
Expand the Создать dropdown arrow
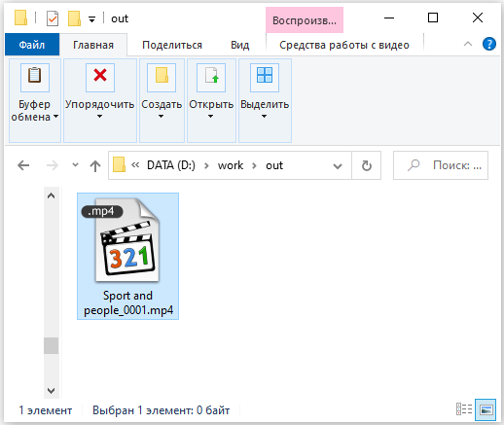[x=162, y=116]
